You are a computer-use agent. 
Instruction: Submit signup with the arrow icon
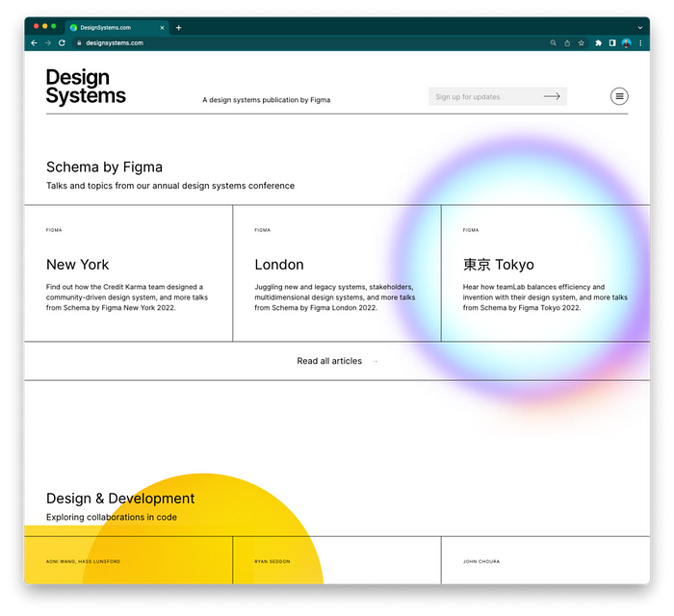(552, 96)
